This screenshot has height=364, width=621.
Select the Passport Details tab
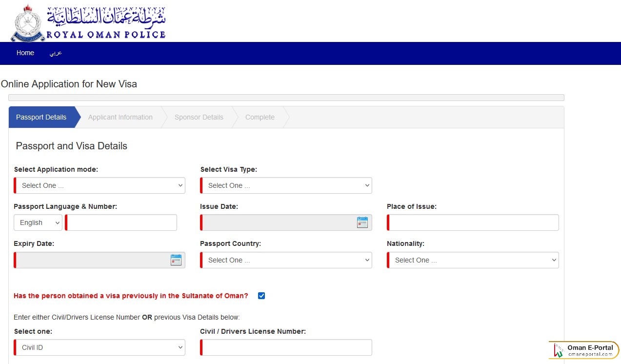[x=41, y=117]
